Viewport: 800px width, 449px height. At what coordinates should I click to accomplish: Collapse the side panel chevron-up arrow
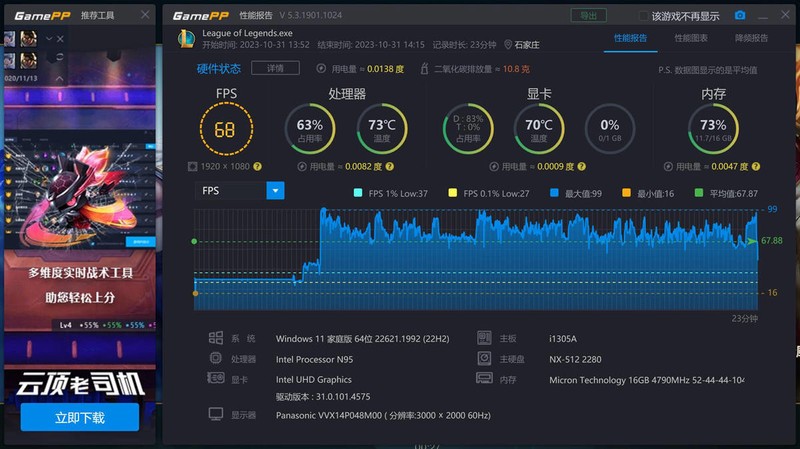coord(59,78)
